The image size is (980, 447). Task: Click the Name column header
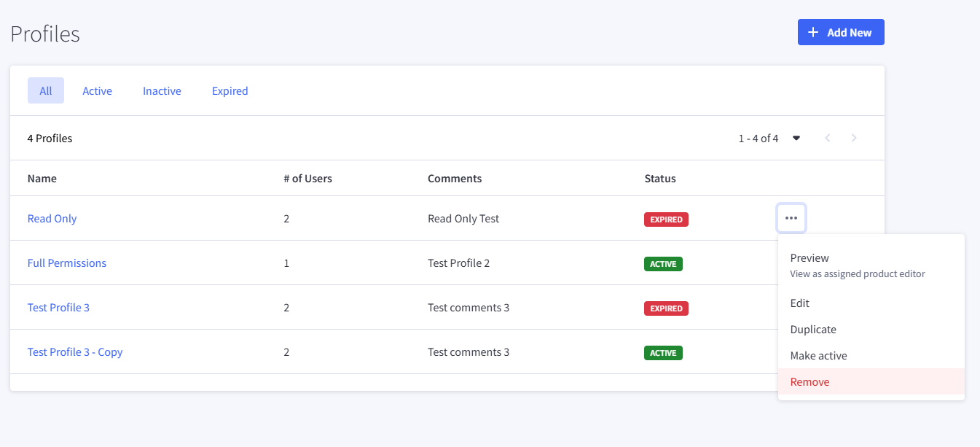42,178
